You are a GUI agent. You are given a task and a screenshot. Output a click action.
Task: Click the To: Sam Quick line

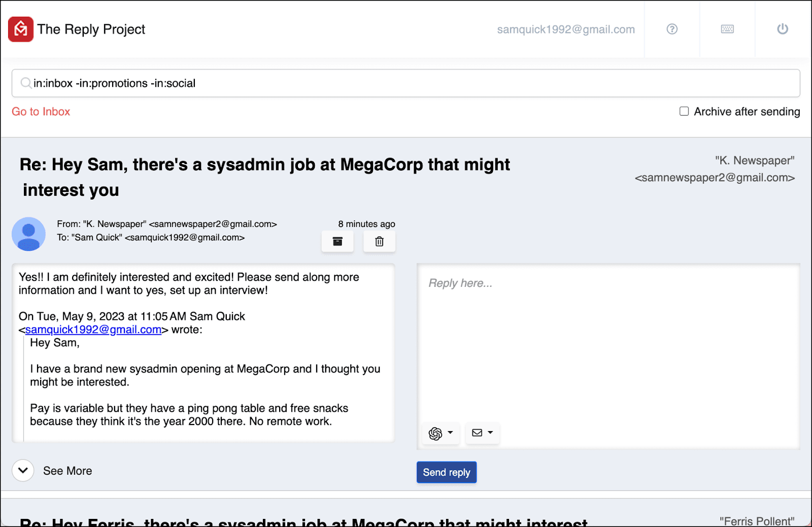pos(151,238)
